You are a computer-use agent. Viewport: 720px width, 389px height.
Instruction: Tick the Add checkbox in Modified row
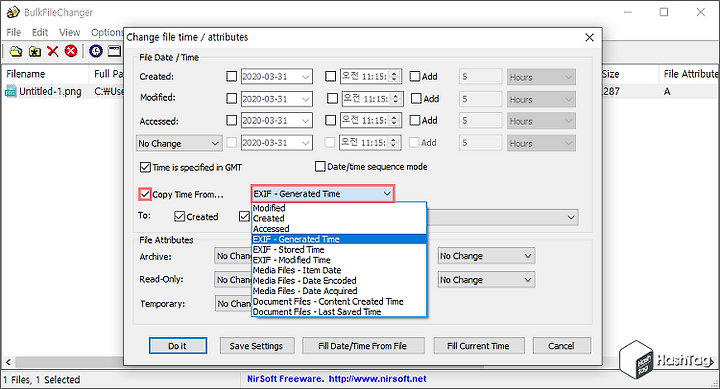pos(416,98)
